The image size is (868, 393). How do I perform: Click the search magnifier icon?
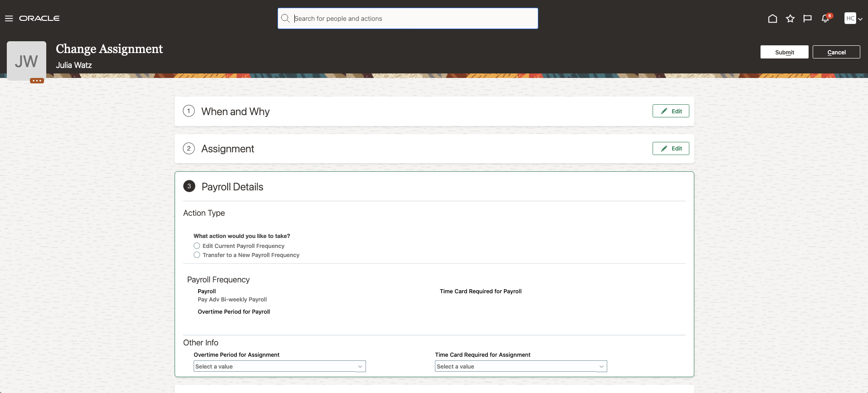click(285, 19)
